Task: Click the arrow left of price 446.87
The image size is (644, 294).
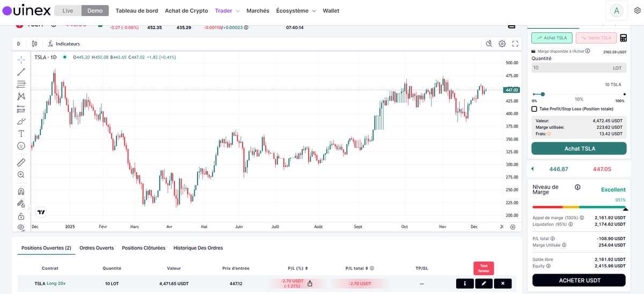Action: [x=532, y=169]
